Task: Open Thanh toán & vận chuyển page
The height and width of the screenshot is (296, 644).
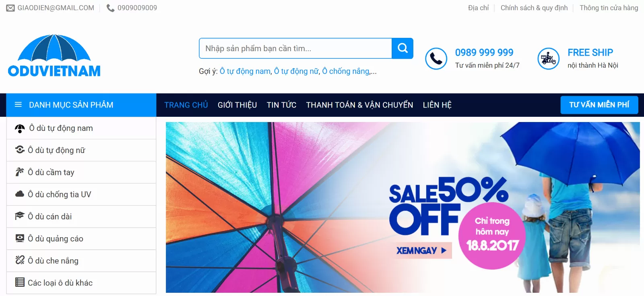Action: (x=359, y=105)
